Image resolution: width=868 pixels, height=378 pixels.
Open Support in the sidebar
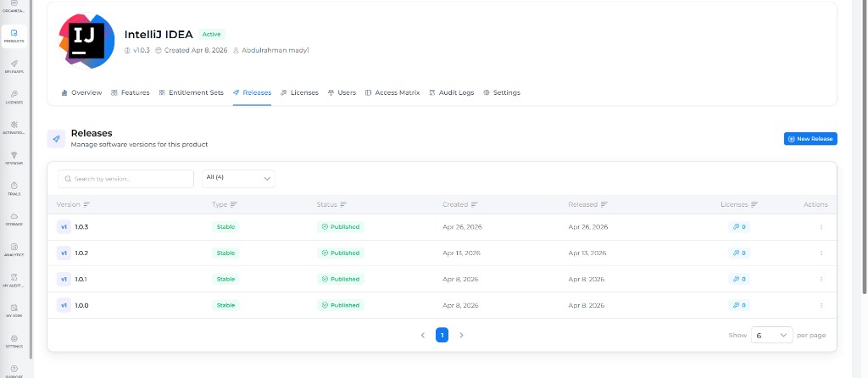pyautogui.click(x=14, y=371)
